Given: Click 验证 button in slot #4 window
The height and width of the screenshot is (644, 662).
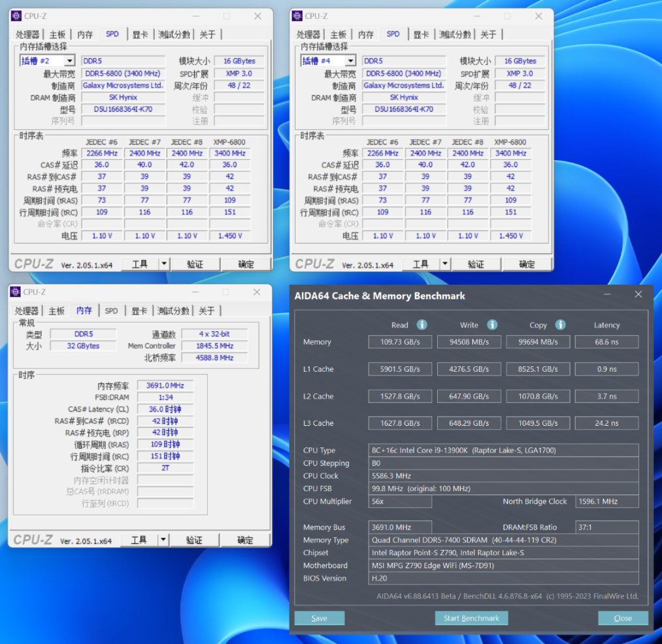Looking at the screenshot, I should point(476,264).
